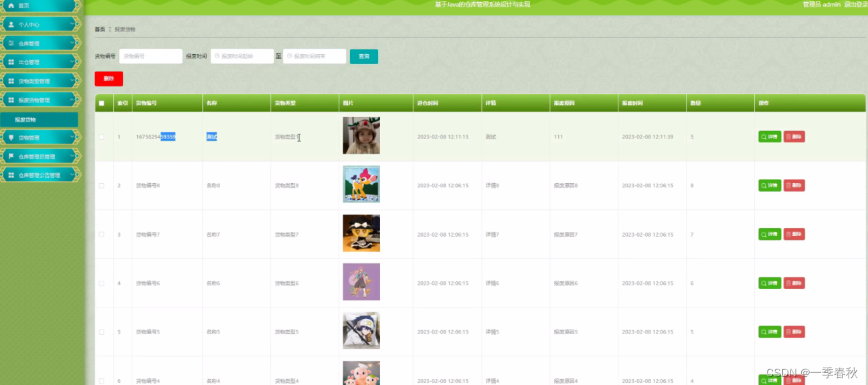The image size is (868, 385).
Task: Expand the 仓库管理 menu chevron
Action: (x=74, y=43)
